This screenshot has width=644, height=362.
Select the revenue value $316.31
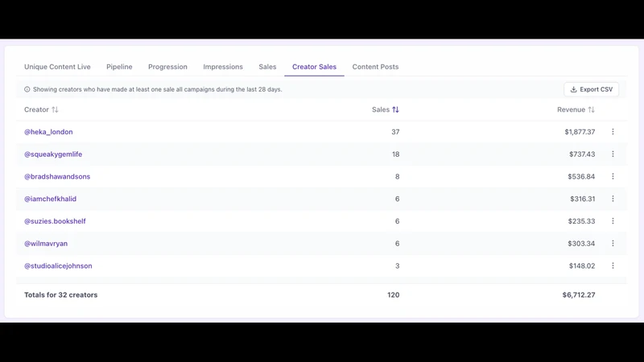click(x=582, y=199)
